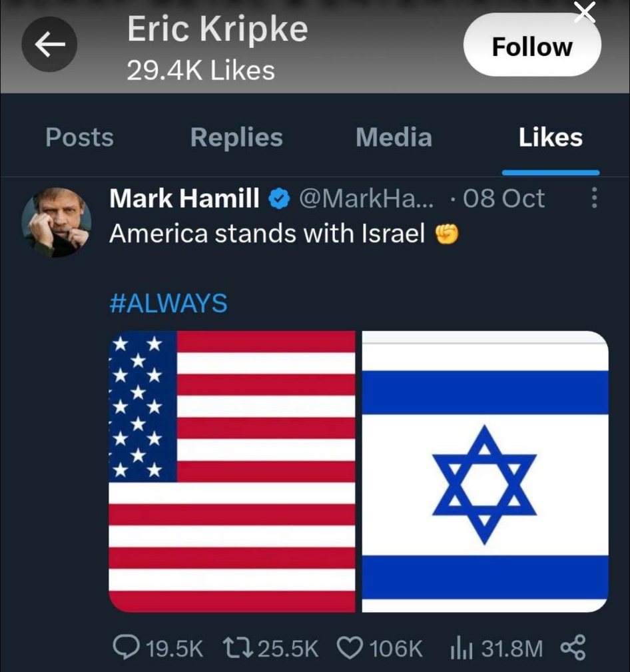The height and width of the screenshot is (672, 630).
Task: Share the tweet via share icon
Action: [573, 647]
